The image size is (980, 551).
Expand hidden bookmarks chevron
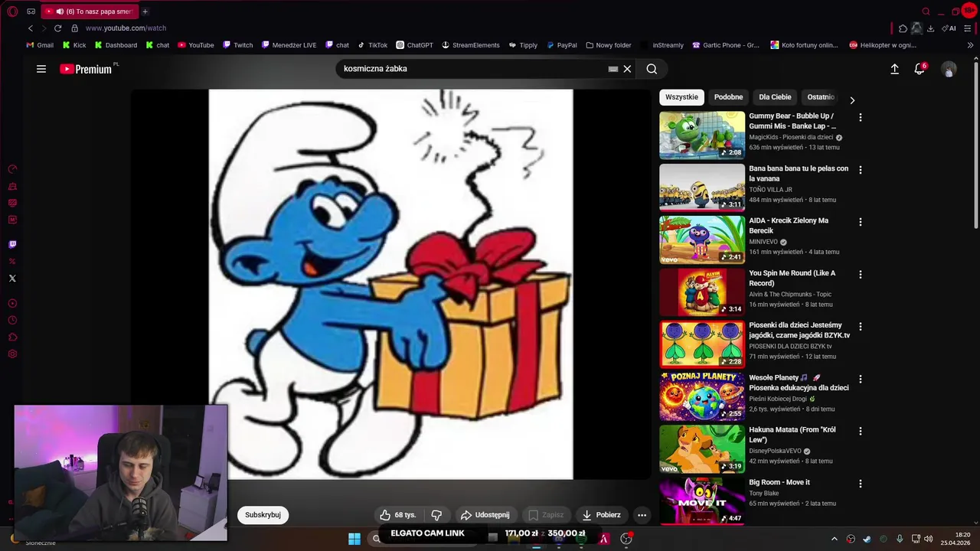pyautogui.click(x=970, y=45)
